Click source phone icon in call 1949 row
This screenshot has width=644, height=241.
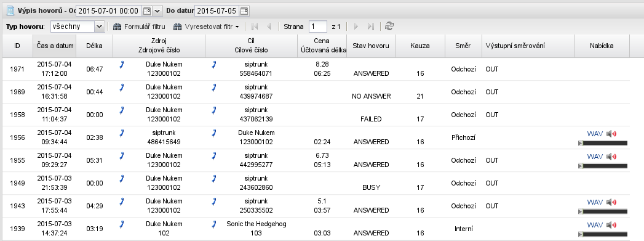122,179
